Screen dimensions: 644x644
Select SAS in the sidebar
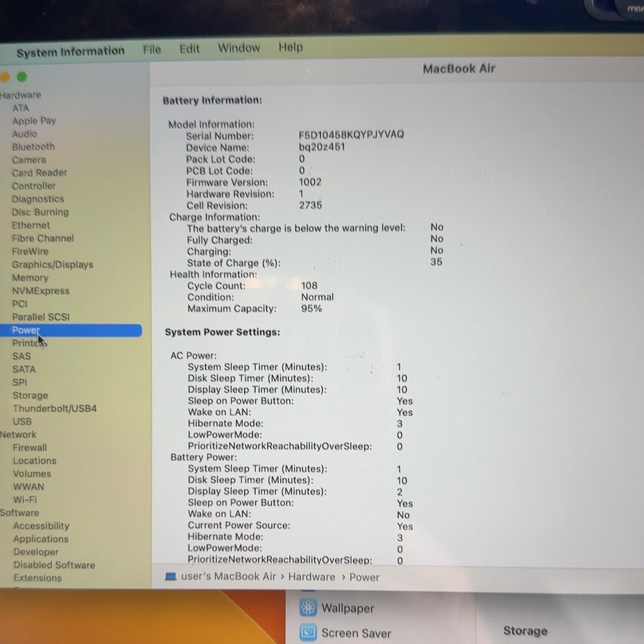pyautogui.click(x=21, y=356)
